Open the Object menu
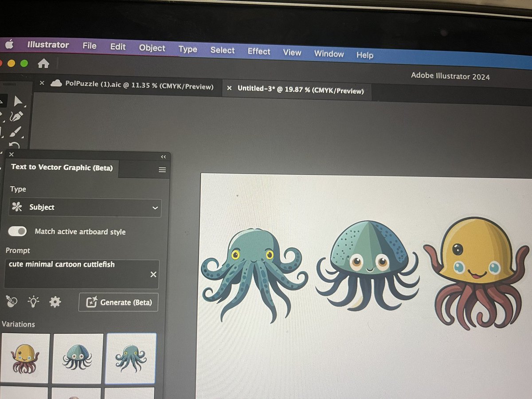Viewport: 532px width, 399px height. tap(152, 48)
